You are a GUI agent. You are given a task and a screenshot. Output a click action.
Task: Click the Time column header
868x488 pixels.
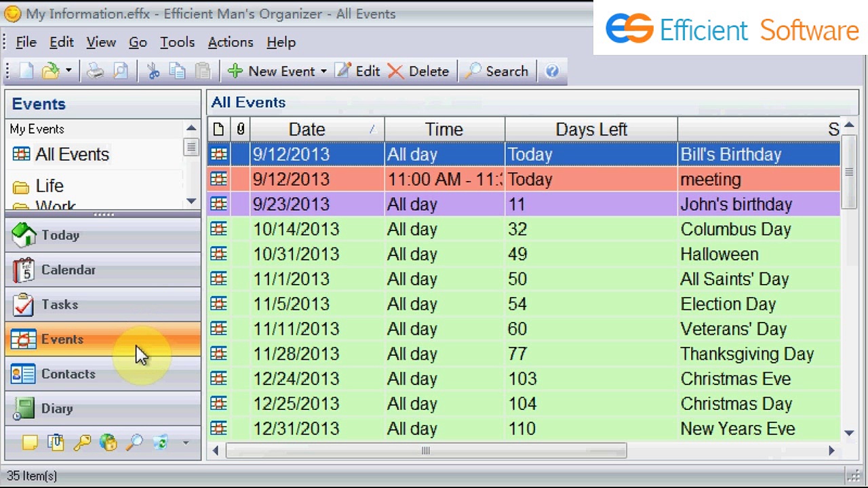pos(444,129)
